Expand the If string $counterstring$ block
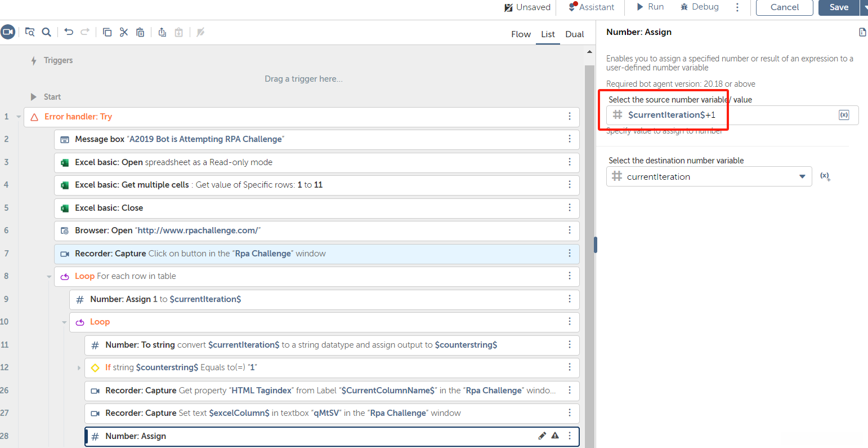The width and height of the screenshot is (868, 448). click(79, 367)
